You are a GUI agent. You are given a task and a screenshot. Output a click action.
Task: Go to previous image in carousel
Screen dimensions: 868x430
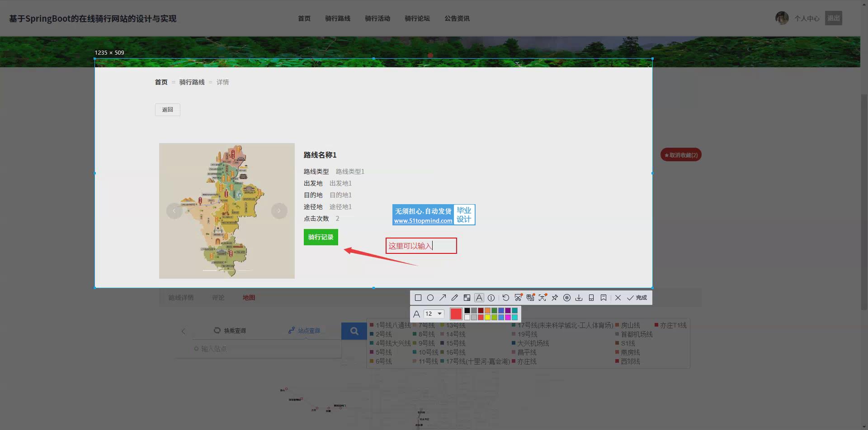pos(175,211)
